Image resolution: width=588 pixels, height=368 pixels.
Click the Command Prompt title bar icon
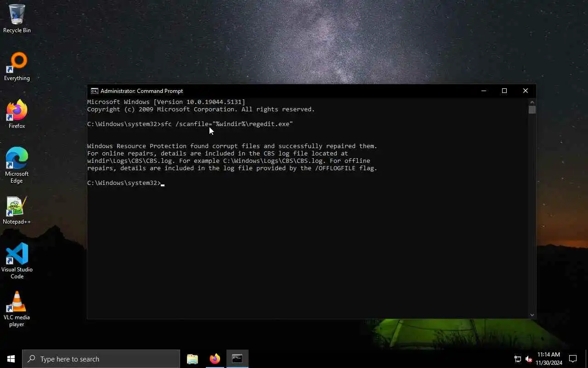[x=94, y=91]
